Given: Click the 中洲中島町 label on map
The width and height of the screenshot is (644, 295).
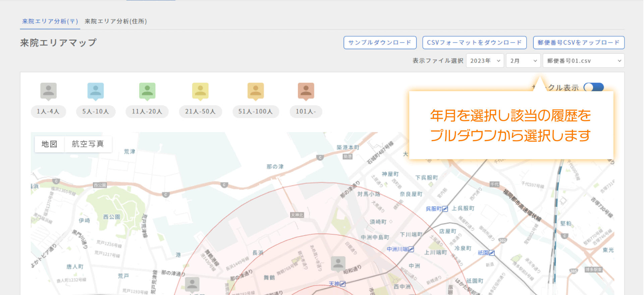Looking at the screenshot, I should click(x=375, y=237).
